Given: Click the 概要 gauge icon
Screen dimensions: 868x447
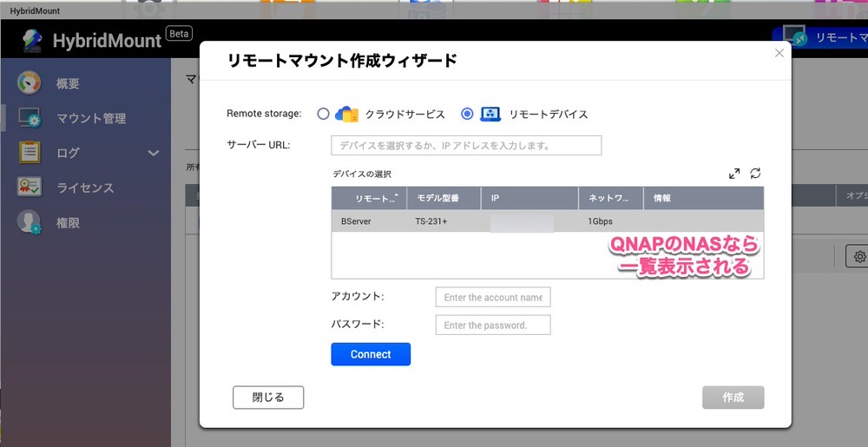Looking at the screenshot, I should 29,83.
